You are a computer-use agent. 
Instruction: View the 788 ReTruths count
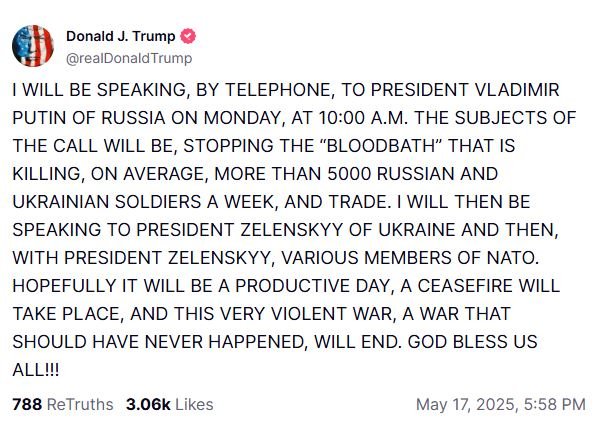[x=27, y=404]
